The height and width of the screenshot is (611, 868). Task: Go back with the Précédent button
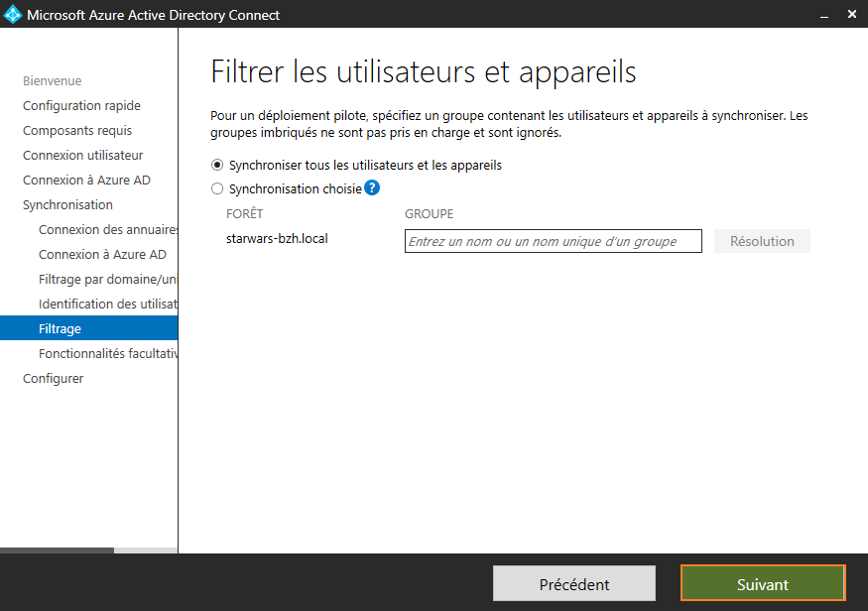pos(574,583)
